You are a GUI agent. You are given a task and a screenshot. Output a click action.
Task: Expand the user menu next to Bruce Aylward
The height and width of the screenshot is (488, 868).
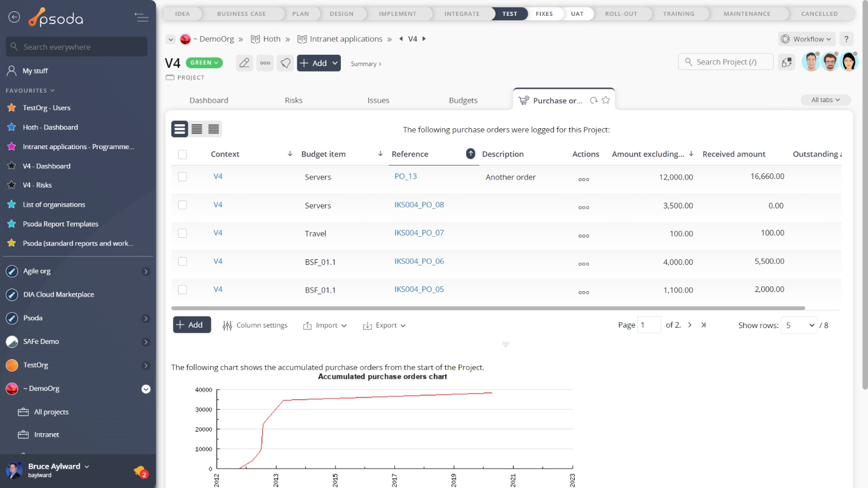(x=87, y=467)
